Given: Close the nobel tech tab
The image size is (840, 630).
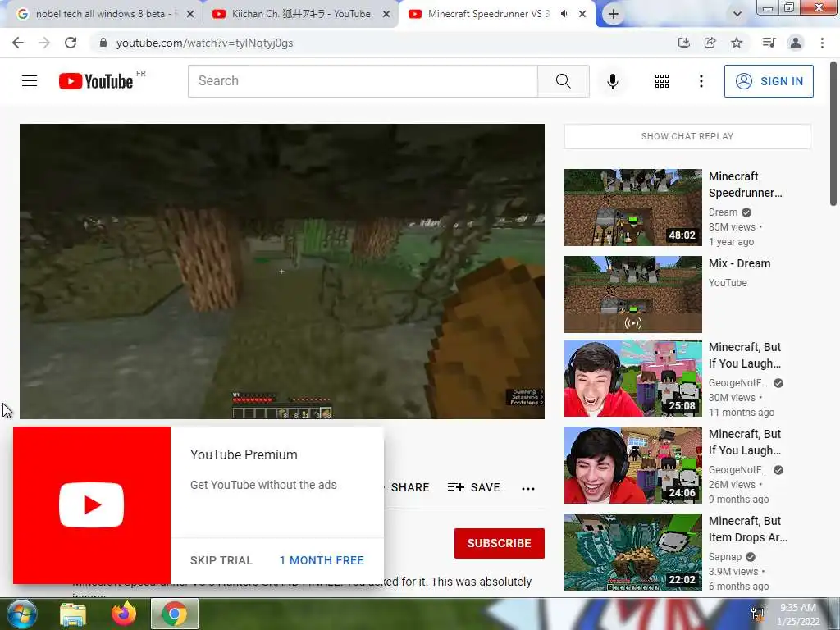Looking at the screenshot, I should (190, 14).
